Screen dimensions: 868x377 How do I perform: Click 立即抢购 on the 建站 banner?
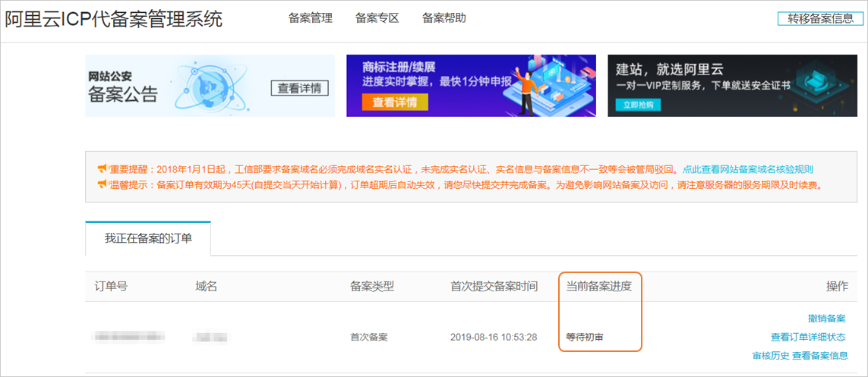click(x=638, y=105)
